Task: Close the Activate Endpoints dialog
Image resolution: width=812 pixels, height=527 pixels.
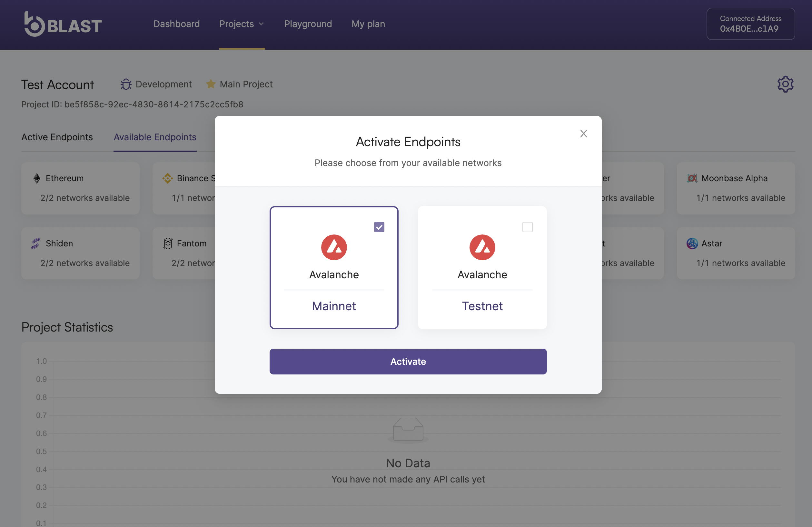Action: 583,134
